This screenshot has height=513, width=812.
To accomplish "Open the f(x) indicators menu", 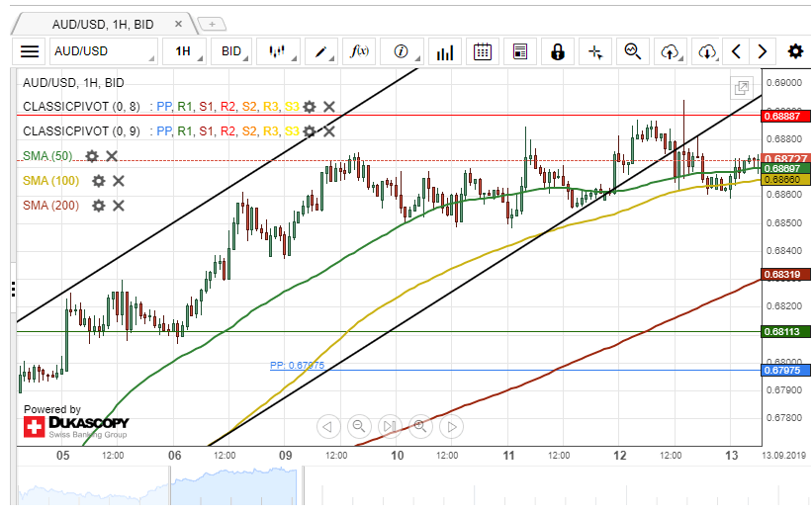I will pyautogui.click(x=362, y=51).
